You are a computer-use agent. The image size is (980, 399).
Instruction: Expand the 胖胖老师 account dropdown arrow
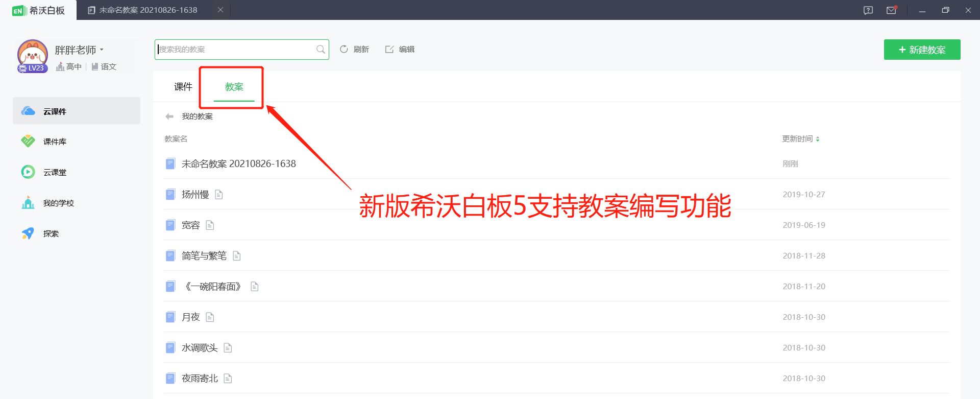click(102, 50)
